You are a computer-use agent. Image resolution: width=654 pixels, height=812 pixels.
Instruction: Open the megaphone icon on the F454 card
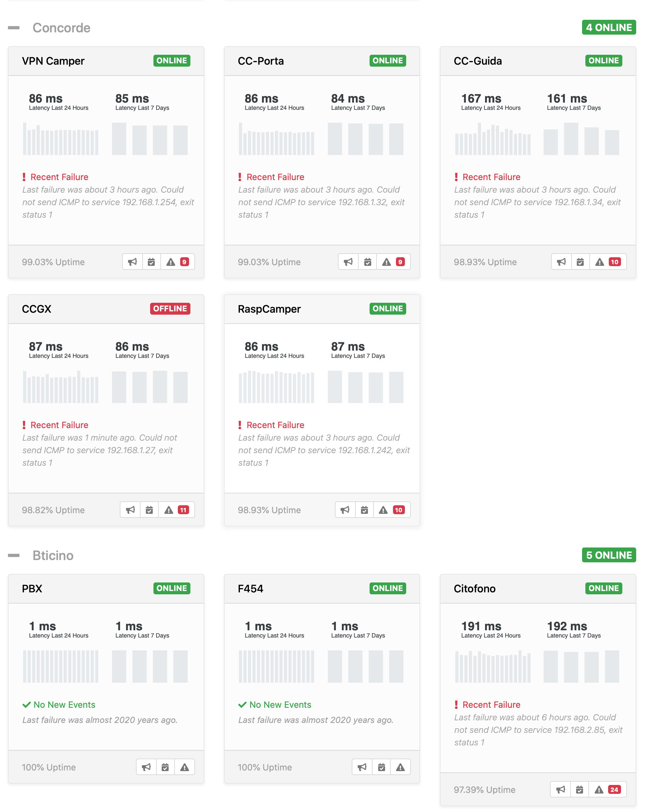point(362,767)
